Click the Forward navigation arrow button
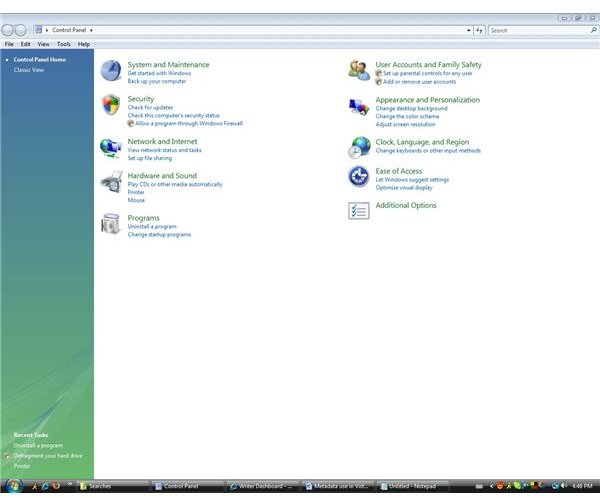Image resolution: width=600 pixels, height=498 pixels. click(20, 30)
